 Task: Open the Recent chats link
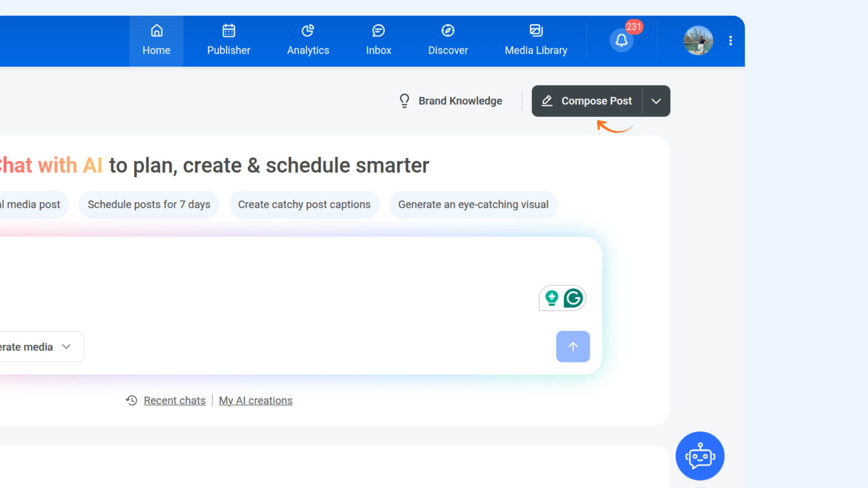[175, 400]
